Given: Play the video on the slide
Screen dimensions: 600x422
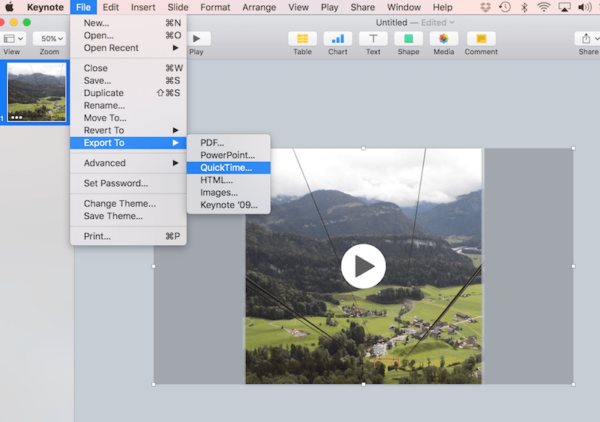Looking at the screenshot, I should pos(363,266).
